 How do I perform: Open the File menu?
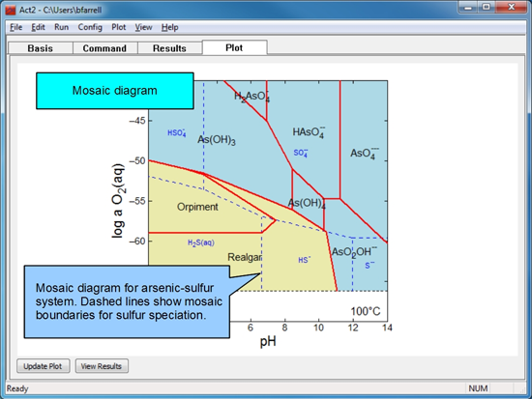(15, 27)
